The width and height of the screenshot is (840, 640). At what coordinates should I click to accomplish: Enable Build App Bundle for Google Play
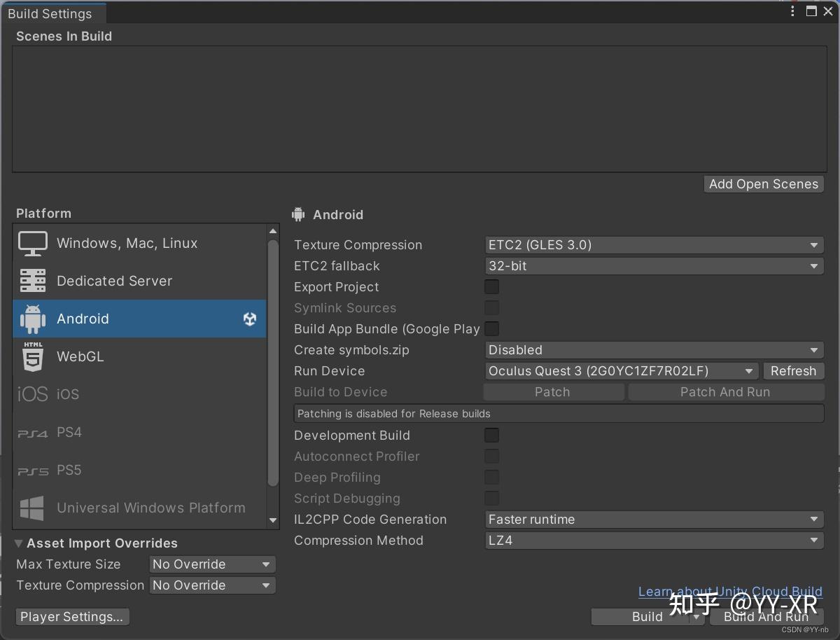(491, 328)
